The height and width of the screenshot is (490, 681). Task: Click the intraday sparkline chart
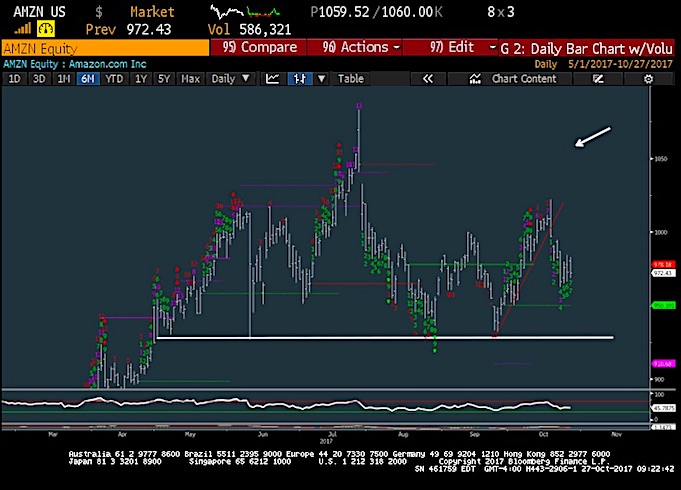(245, 12)
